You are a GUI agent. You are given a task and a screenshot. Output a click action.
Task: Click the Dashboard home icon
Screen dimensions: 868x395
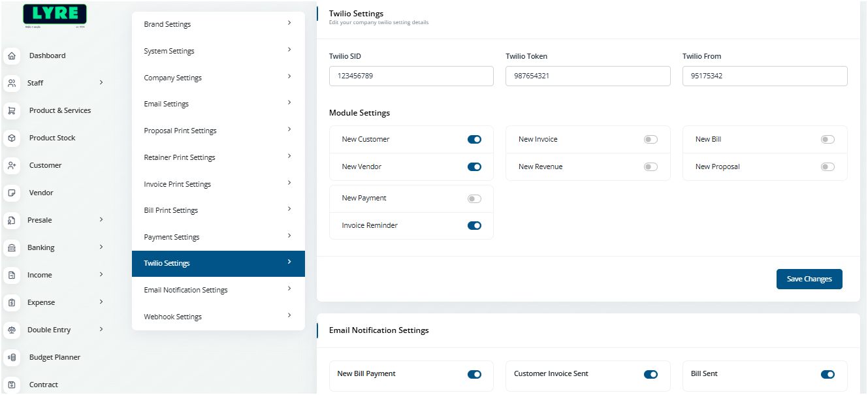(12, 56)
